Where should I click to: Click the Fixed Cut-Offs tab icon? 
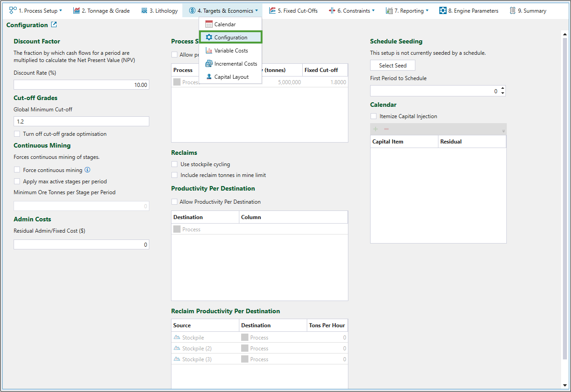tap(272, 10)
